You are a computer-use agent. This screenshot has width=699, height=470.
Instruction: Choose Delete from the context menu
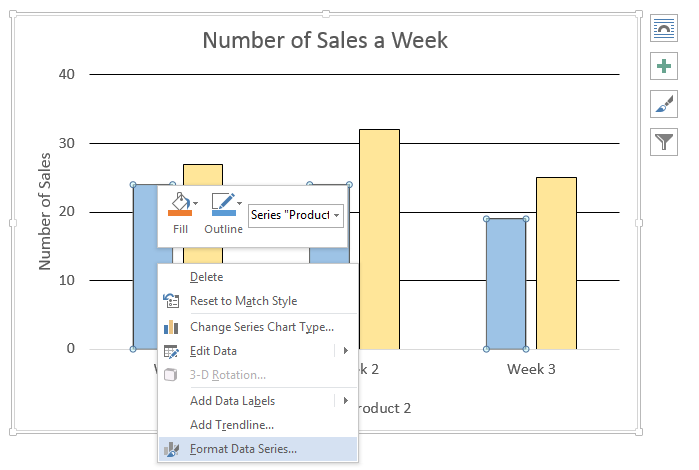[x=258, y=277]
